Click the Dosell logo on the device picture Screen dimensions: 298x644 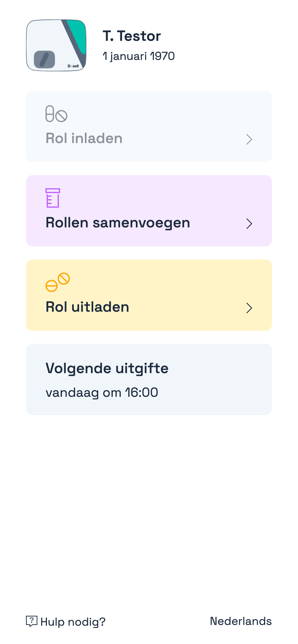tap(73, 66)
